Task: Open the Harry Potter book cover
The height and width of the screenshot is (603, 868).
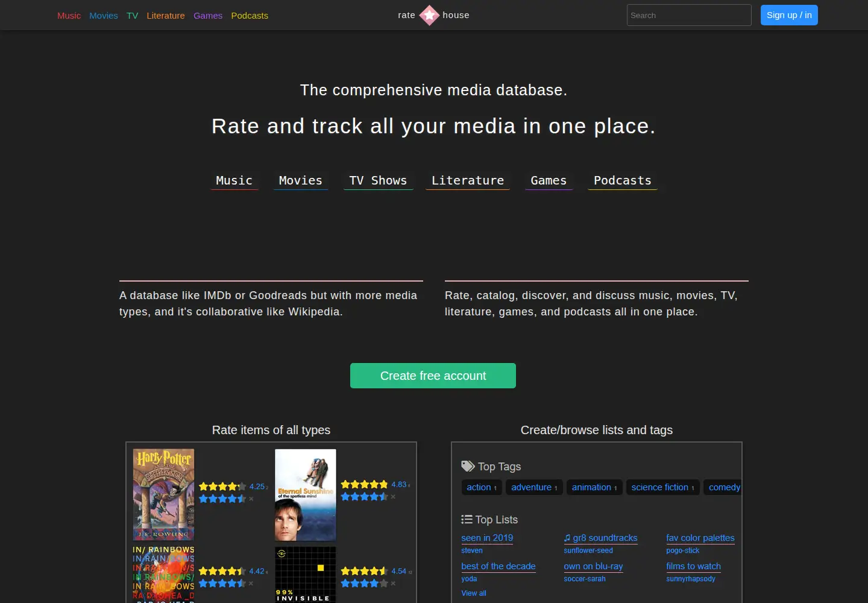Action: pyautogui.click(x=164, y=494)
